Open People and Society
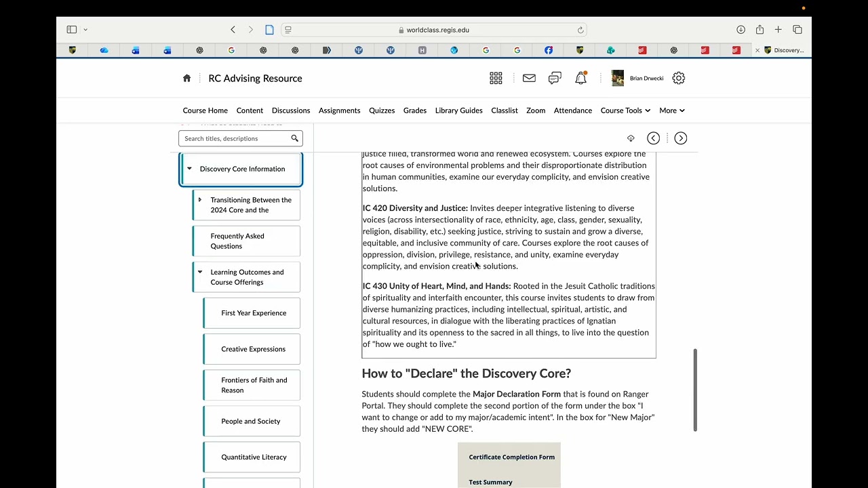Screen dimensions: 868x488 pos(252,422)
